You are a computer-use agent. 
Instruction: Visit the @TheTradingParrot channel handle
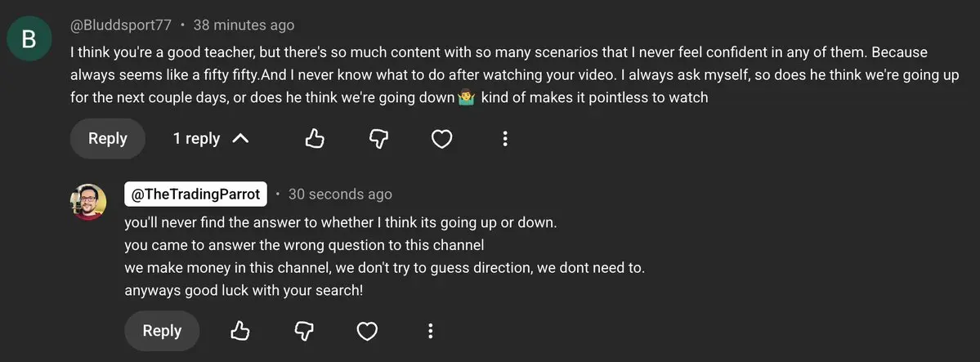196,194
